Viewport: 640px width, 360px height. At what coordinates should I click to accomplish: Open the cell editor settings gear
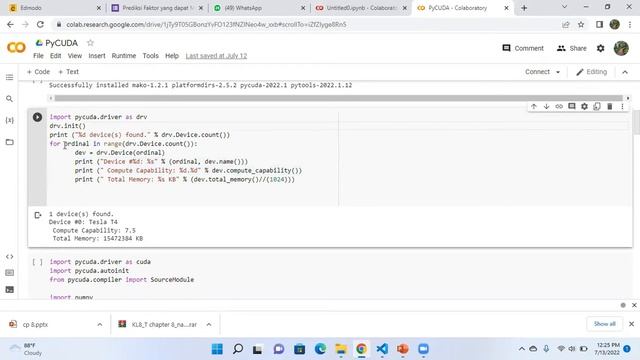click(584, 107)
